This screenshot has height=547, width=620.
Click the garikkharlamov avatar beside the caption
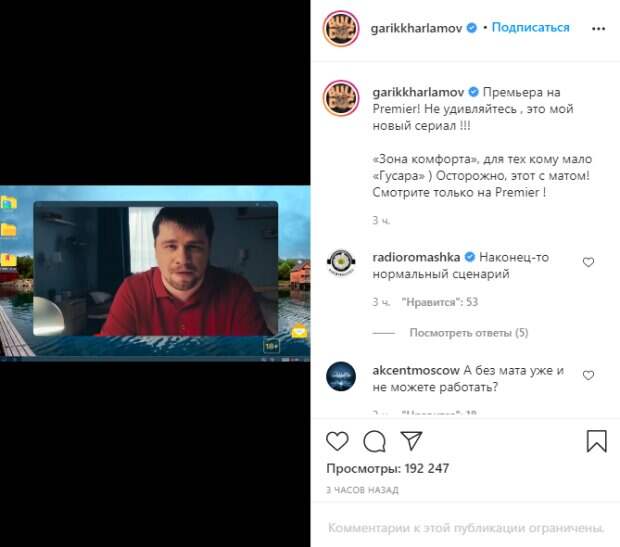pos(341,98)
